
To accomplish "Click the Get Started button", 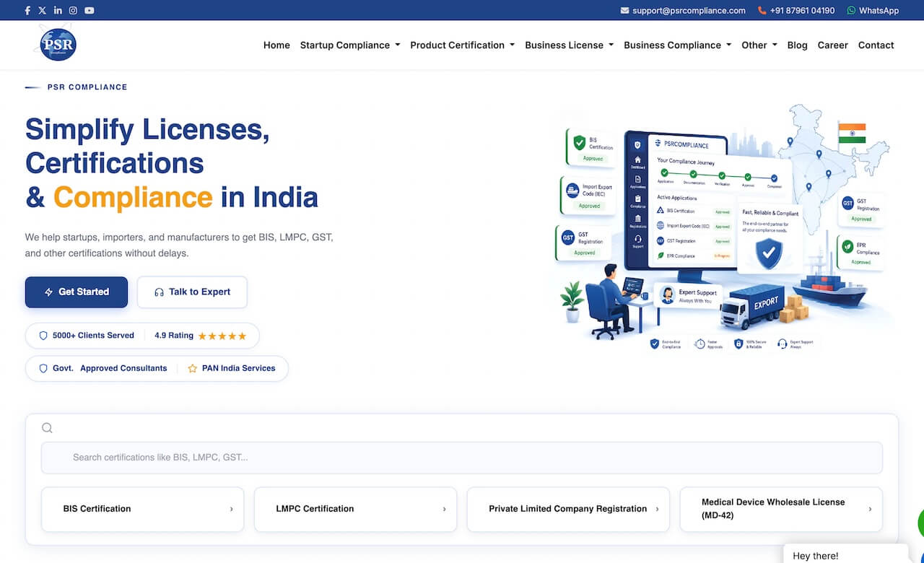I will click(x=77, y=292).
